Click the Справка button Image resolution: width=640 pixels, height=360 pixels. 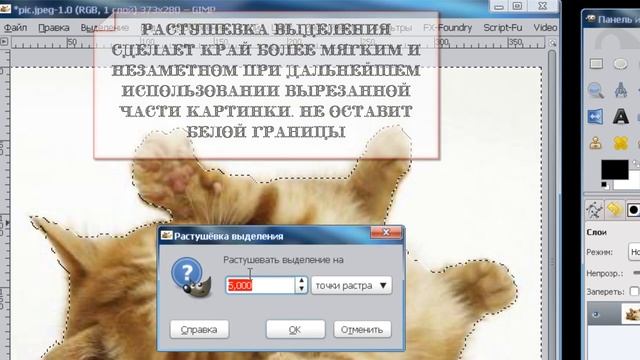199,329
